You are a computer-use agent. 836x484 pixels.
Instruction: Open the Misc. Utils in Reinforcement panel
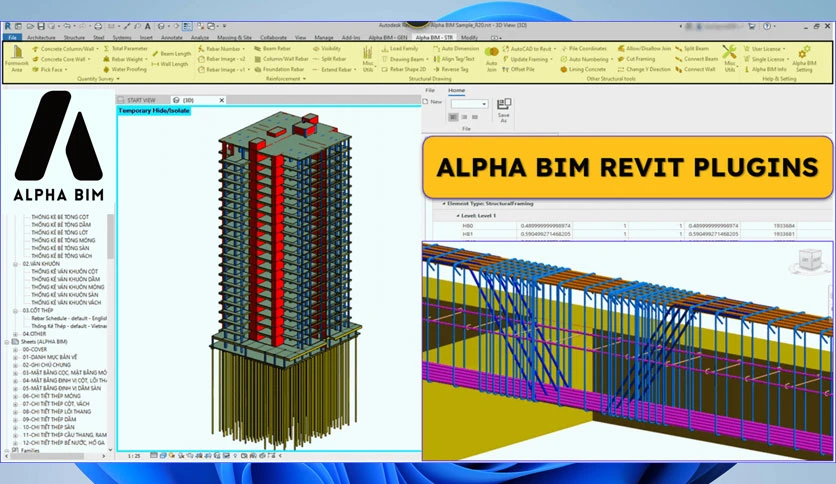368,59
